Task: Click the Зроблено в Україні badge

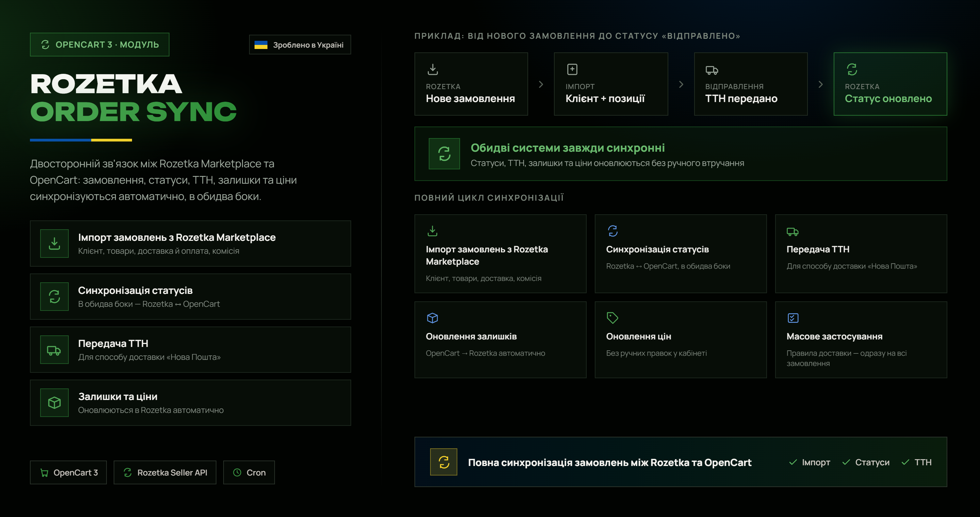Action: coord(300,45)
